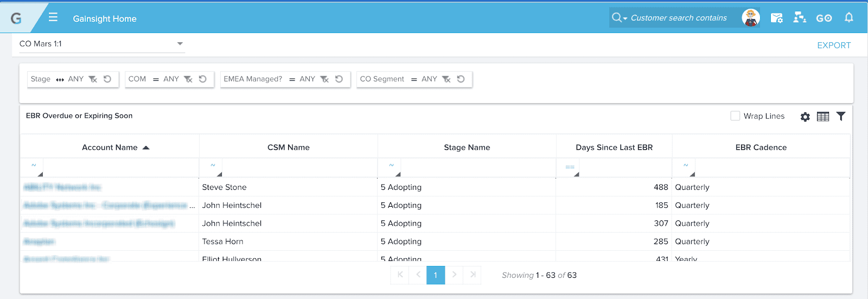Viewport: 868px width, 299px height.
Task: Clear the Stage filter
Action: click(93, 79)
